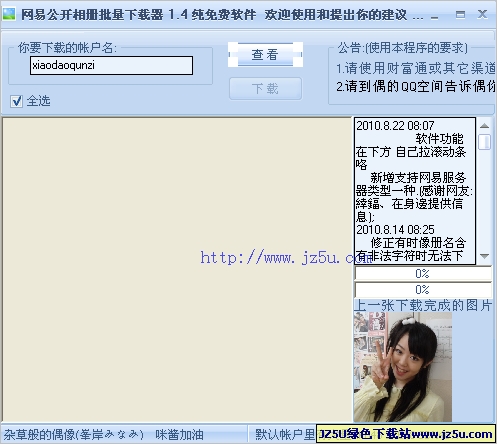The height and width of the screenshot is (444, 497).
Task: Toggle the 全选 checkbox
Action: tap(16, 101)
